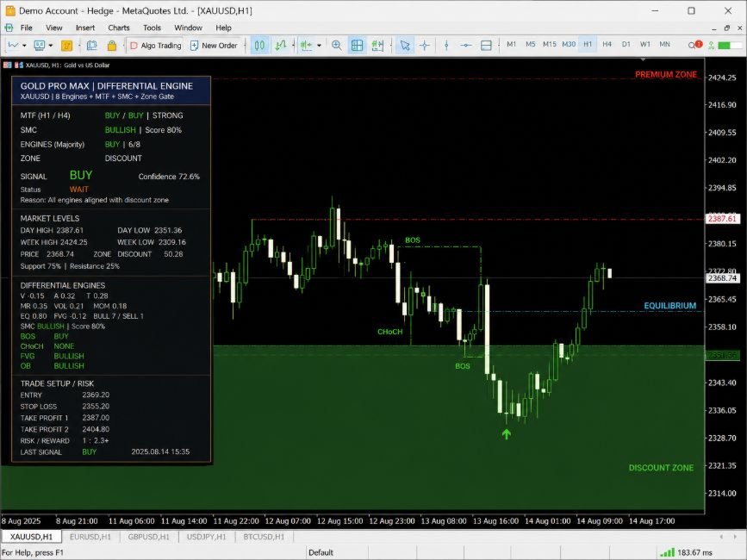Open the View menu
The height and width of the screenshot is (560, 747).
53,28
